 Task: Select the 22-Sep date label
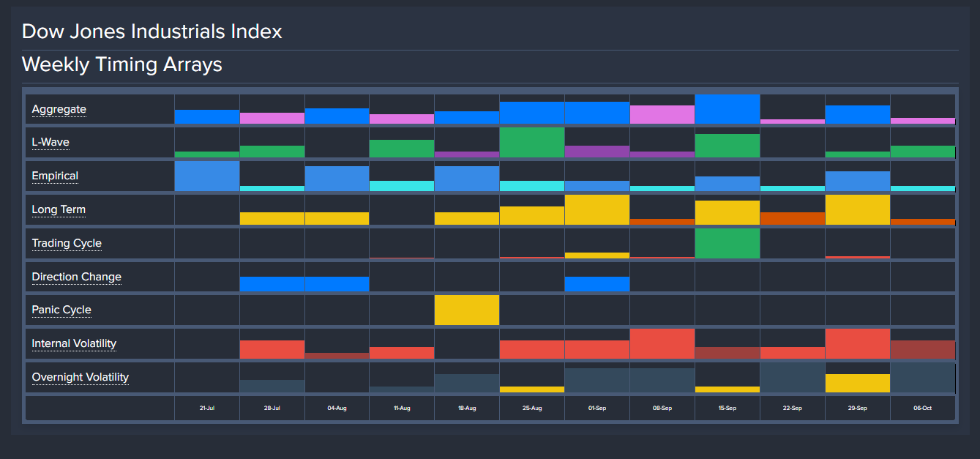(793, 408)
